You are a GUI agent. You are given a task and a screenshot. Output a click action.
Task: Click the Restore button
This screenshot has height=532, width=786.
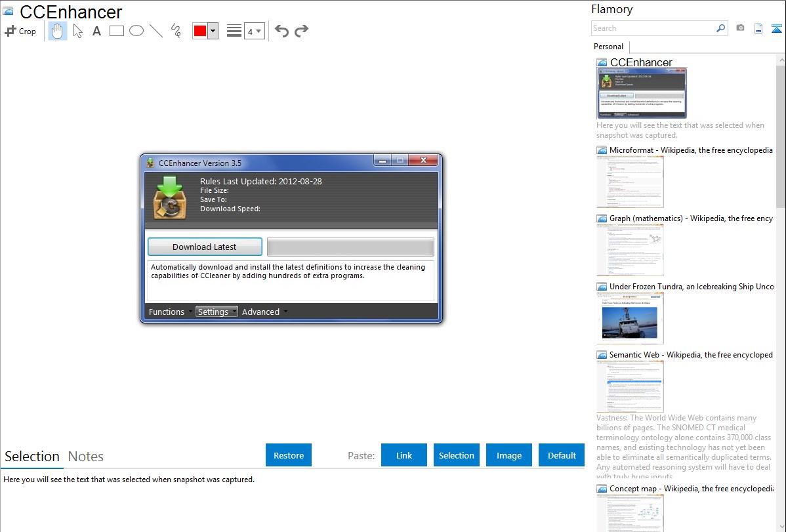click(x=289, y=455)
